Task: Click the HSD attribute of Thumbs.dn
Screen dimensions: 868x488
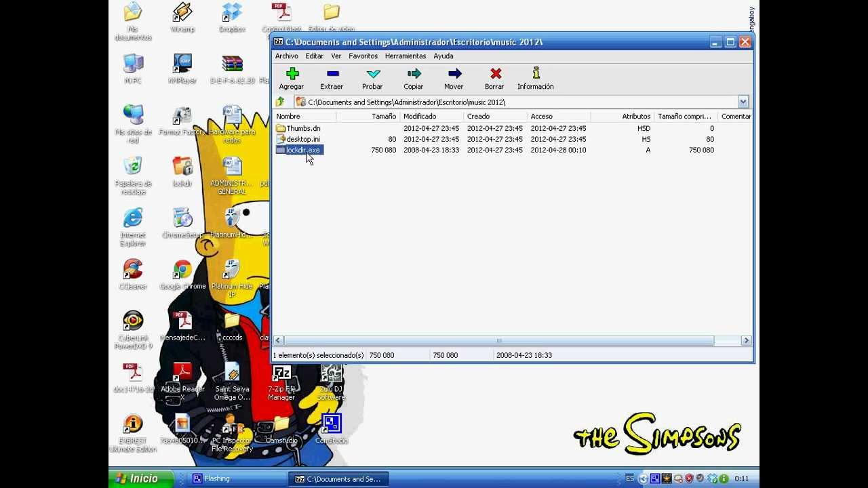Action: coord(644,128)
